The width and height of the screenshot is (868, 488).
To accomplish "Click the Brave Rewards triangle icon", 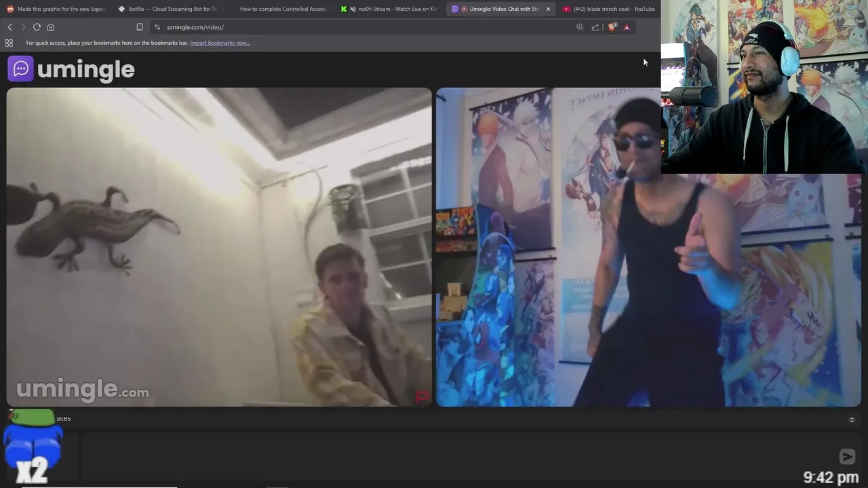I will pyautogui.click(x=627, y=27).
